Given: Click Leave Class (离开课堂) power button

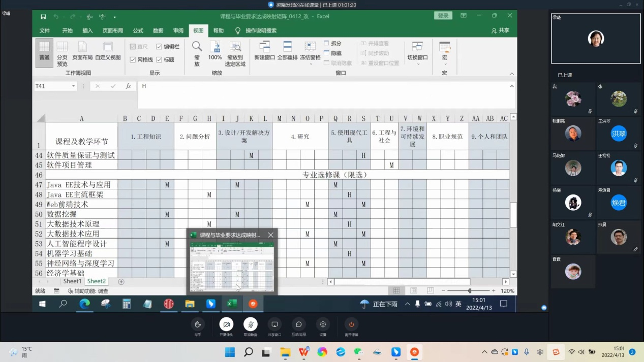Looking at the screenshot, I should pos(351,324).
